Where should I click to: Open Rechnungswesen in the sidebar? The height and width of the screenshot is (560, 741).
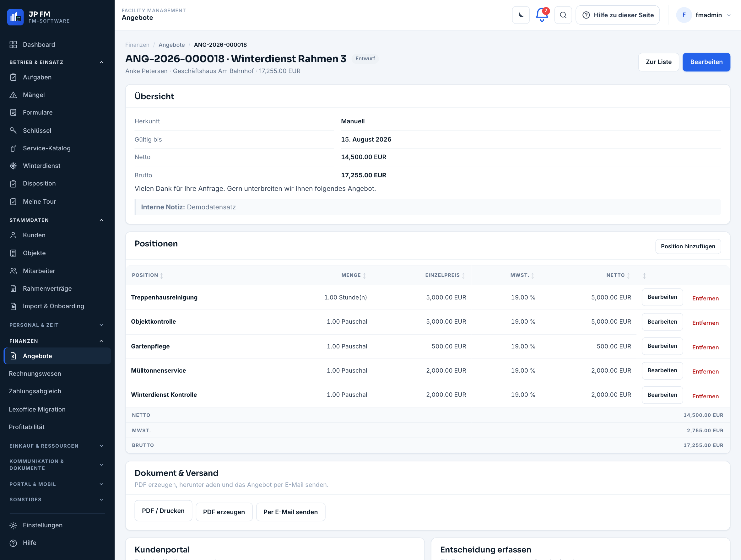[x=35, y=374]
